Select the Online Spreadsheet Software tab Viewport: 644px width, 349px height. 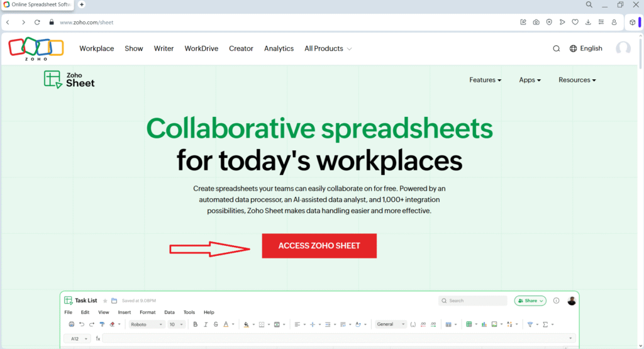[x=38, y=4]
